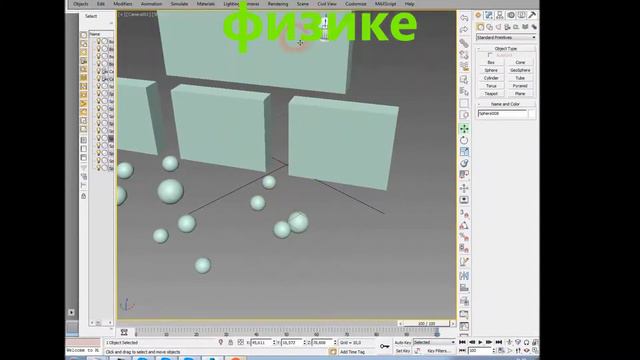Toggle the Set Key mode button

click(402, 351)
